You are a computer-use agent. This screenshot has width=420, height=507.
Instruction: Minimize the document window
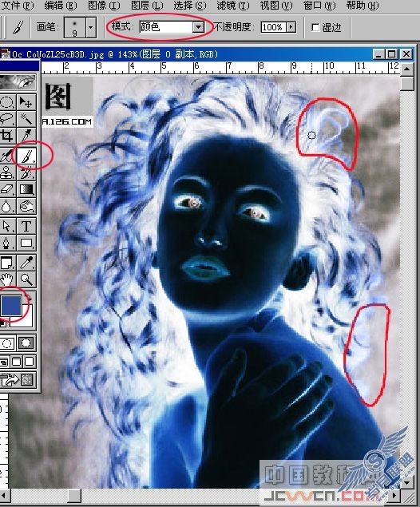378,54
